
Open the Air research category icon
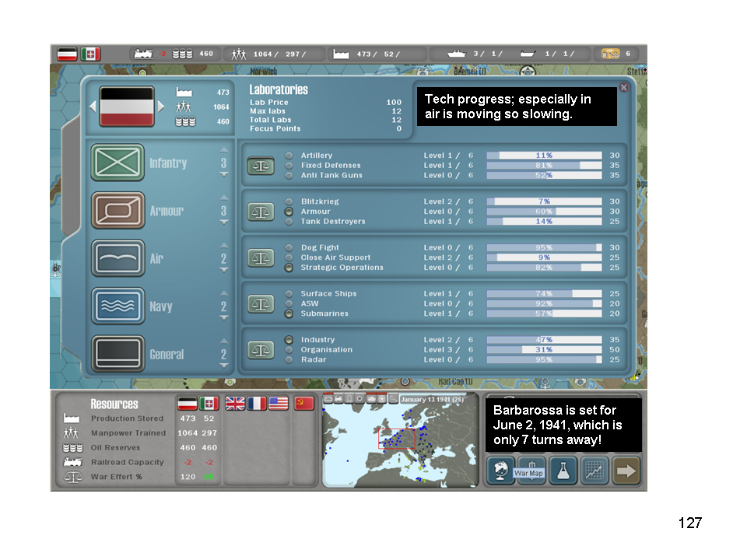[x=117, y=258]
